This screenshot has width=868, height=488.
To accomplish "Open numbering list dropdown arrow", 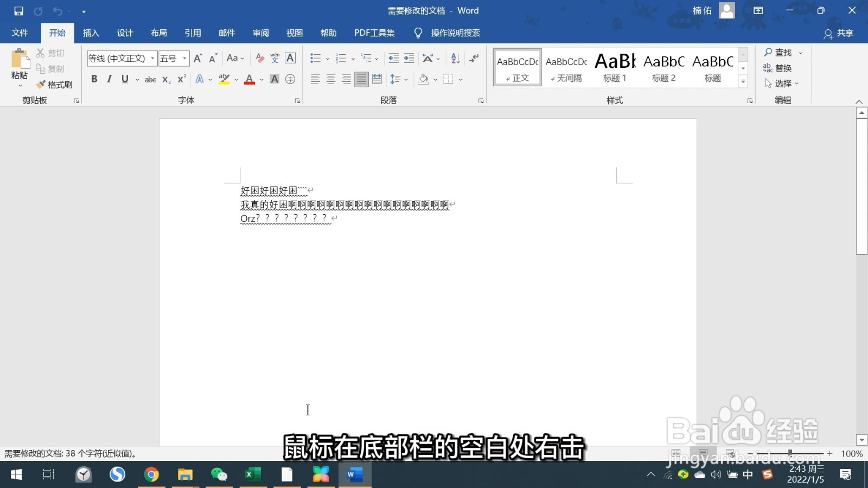I will (x=353, y=59).
